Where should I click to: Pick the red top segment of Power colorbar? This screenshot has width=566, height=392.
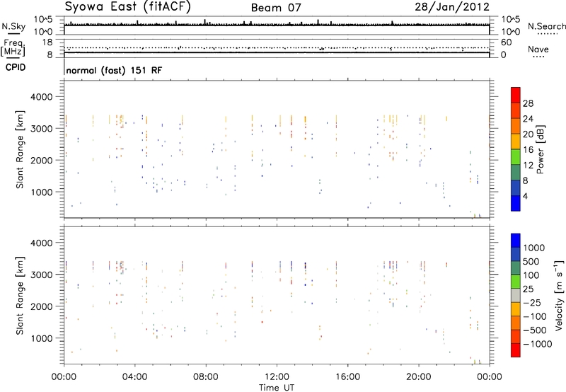pyautogui.click(x=516, y=96)
